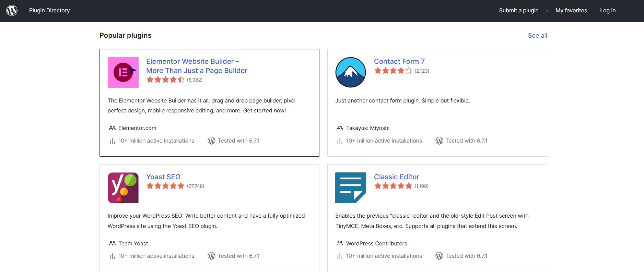Click Tested with 6.7.1 in Classic Editor card
Image resolution: width=644 pixels, height=279 pixels.
[x=466, y=256]
